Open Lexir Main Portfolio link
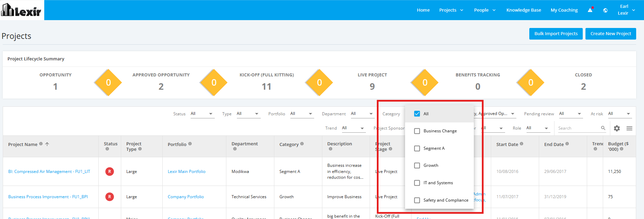Screen dimensions: 644x219 187,172
